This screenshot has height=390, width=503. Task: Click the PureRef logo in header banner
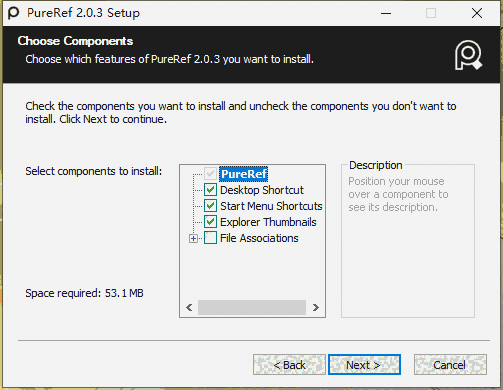coord(468,55)
